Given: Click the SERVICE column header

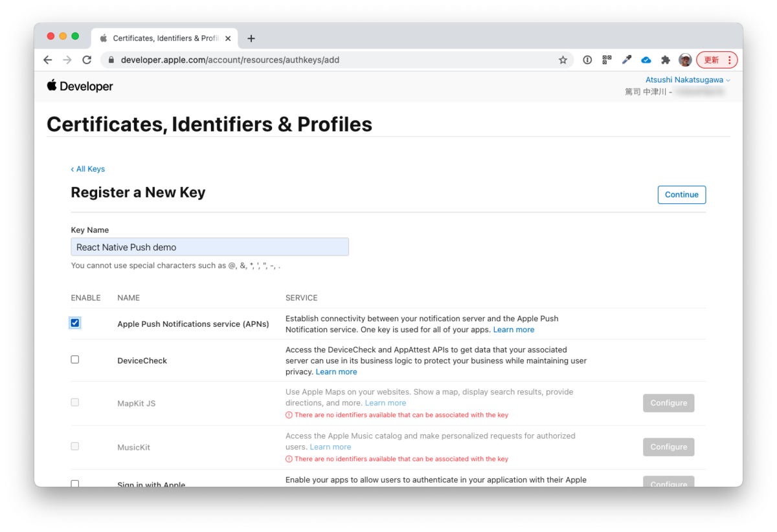Looking at the screenshot, I should [x=302, y=298].
